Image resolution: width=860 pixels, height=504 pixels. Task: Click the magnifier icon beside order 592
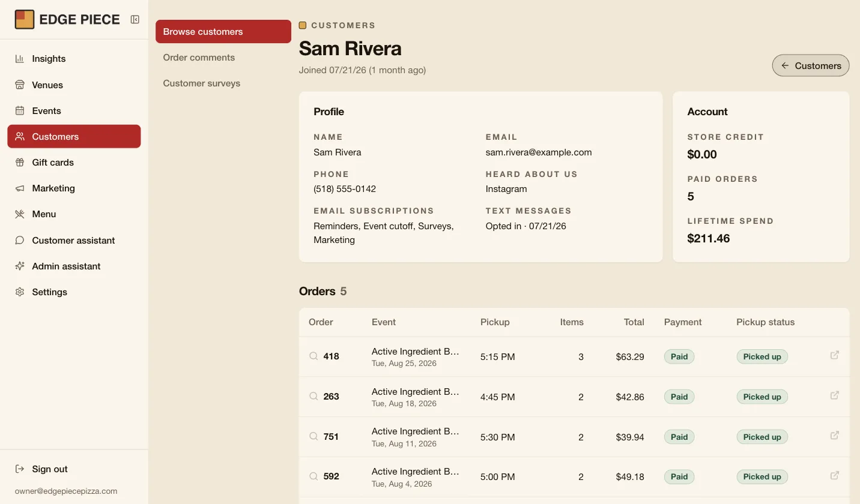[x=313, y=476]
